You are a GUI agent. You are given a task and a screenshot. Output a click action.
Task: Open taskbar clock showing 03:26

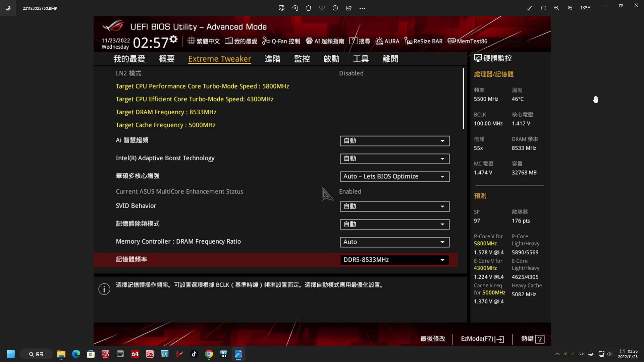[628, 354]
